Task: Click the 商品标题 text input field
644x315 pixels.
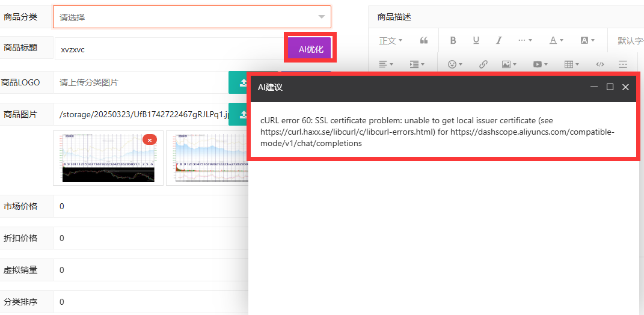Action: click(x=168, y=49)
